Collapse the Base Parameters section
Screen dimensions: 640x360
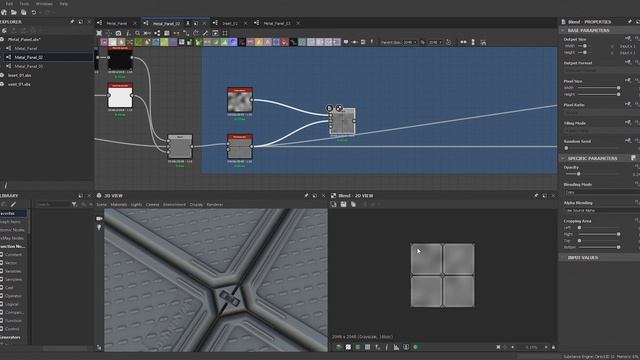pyautogui.click(x=563, y=31)
